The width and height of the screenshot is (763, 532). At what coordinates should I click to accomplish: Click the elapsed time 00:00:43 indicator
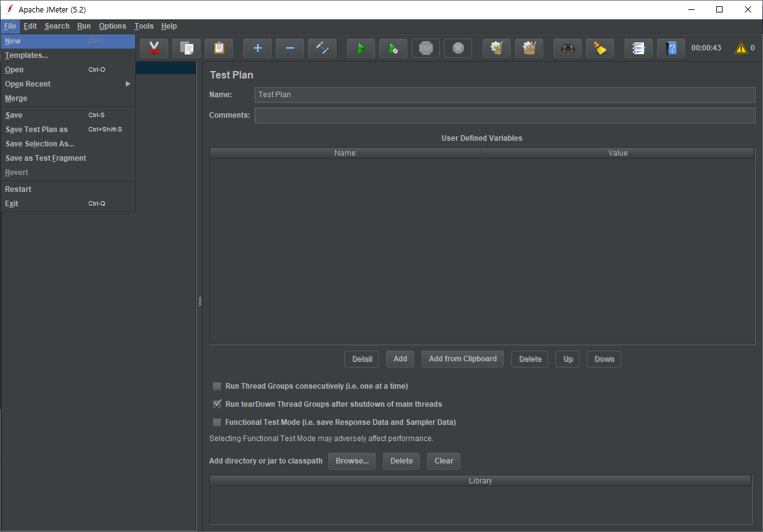(706, 48)
